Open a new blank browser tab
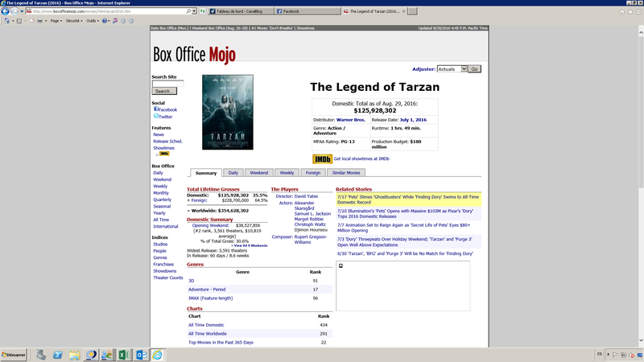The width and height of the screenshot is (644, 362). tap(413, 11)
